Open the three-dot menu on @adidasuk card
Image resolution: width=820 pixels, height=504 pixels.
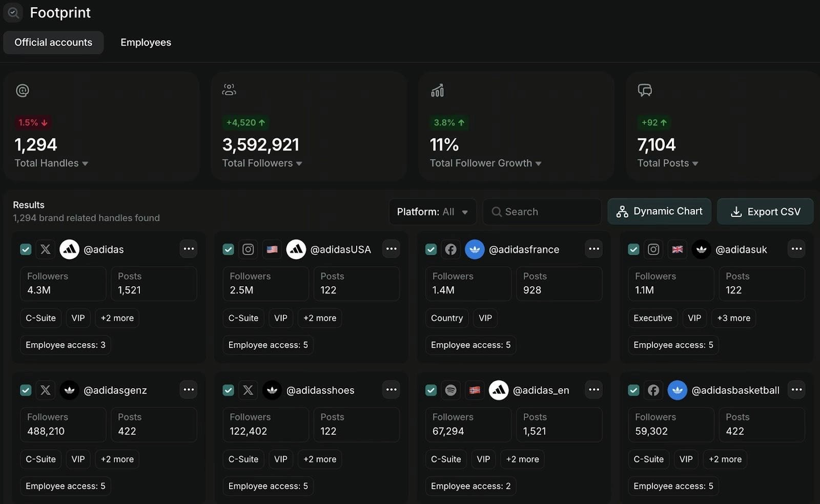[797, 249]
